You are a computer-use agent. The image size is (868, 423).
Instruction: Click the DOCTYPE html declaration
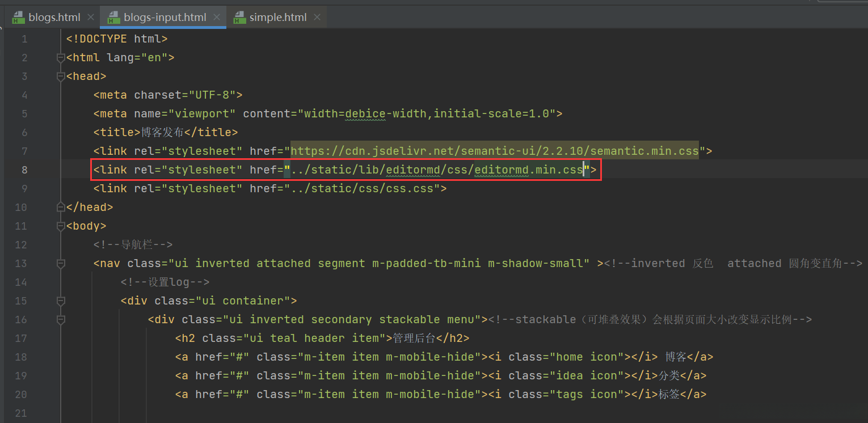[x=117, y=39]
